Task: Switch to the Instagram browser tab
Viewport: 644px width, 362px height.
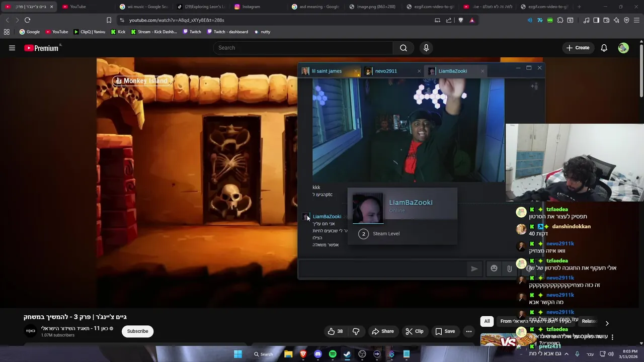Action: pyautogui.click(x=251, y=7)
